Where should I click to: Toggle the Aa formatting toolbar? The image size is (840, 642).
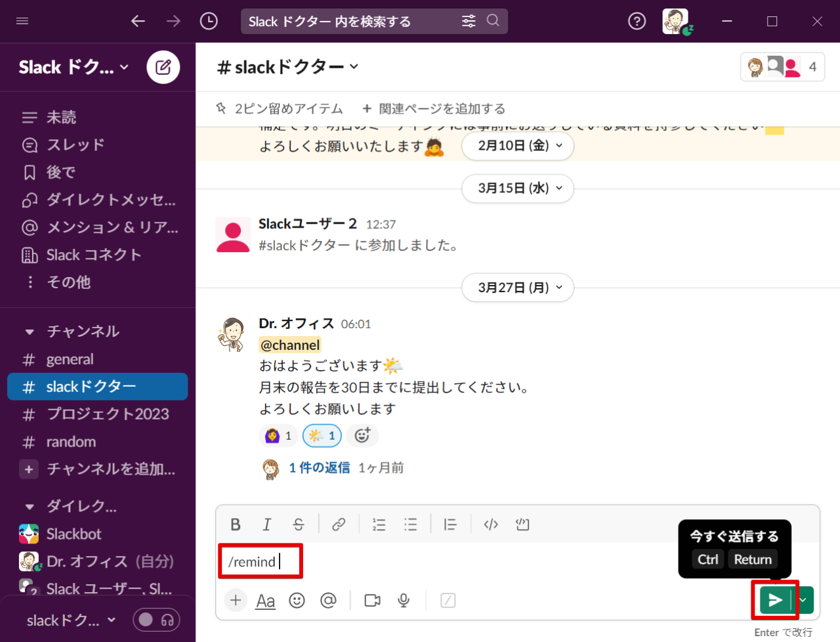[x=266, y=601]
